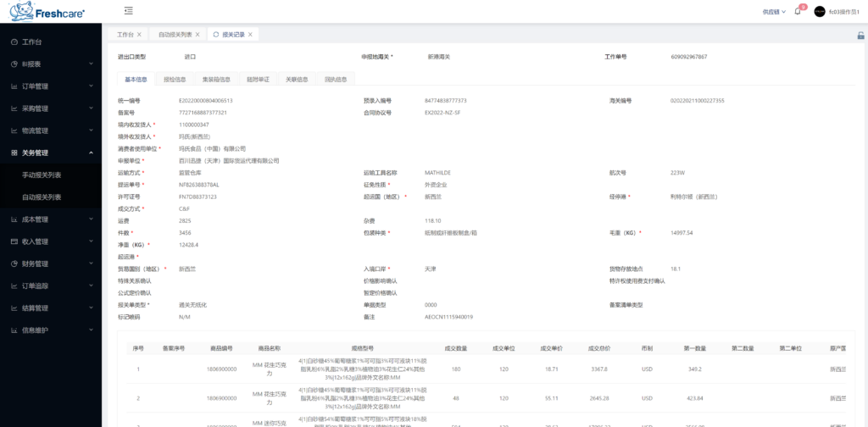This screenshot has width=868, height=427.
Task: Click 合同协议号 value EX2022-NZ-SF
Action: (443, 113)
